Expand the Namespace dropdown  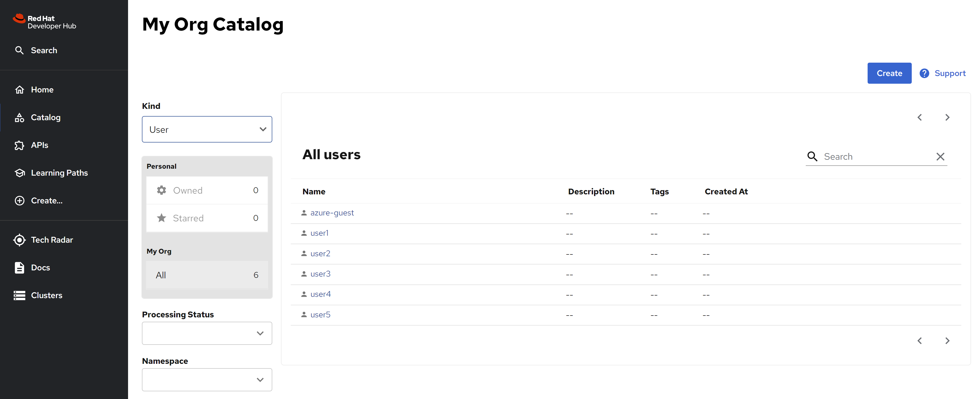point(207,379)
